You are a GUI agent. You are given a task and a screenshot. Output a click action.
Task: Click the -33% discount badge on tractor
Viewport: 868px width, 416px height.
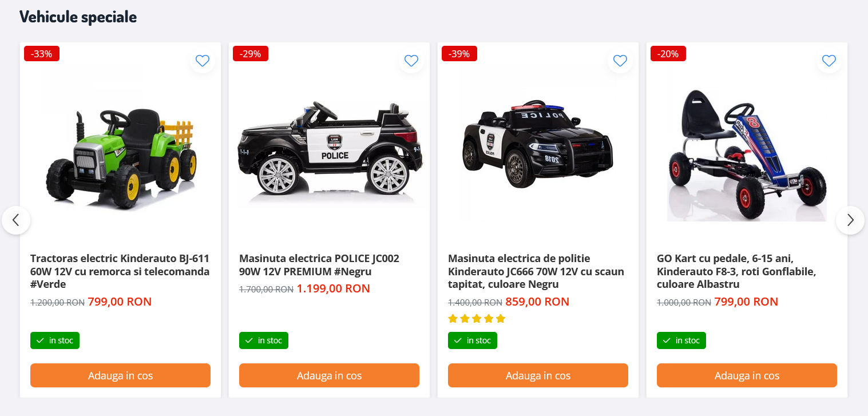pos(42,54)
